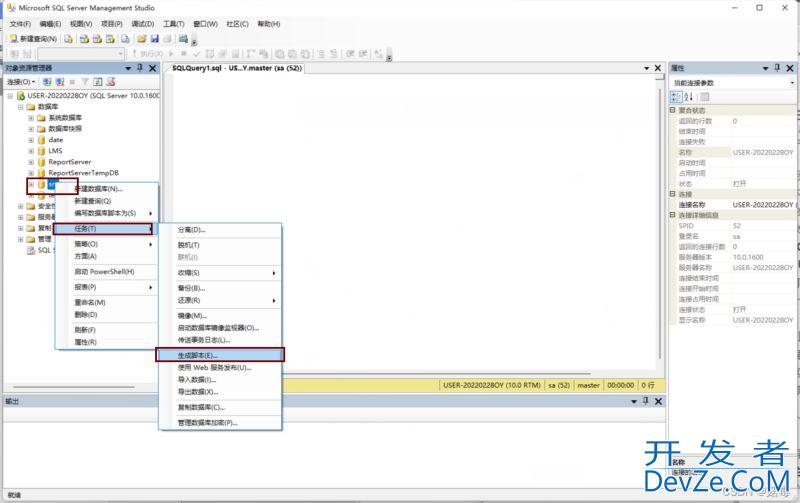Open the 视图(V) menu
Viewport: 800px width, 503px height.
[81, 24]
